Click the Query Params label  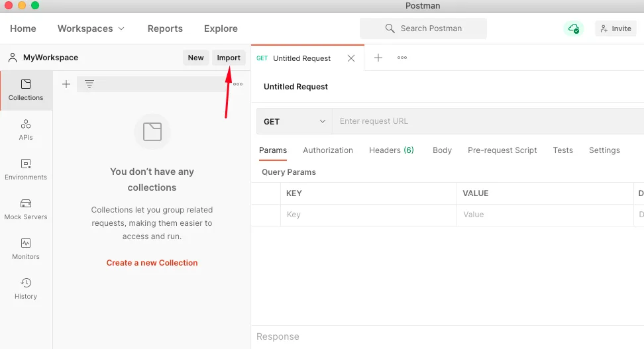289,172
